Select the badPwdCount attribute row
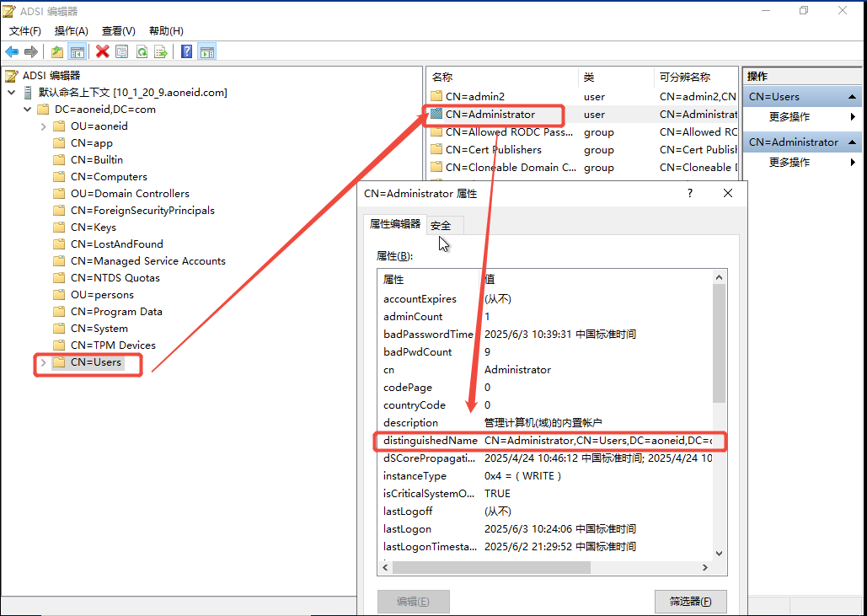The image size is (867, 616). coord(545,351)
